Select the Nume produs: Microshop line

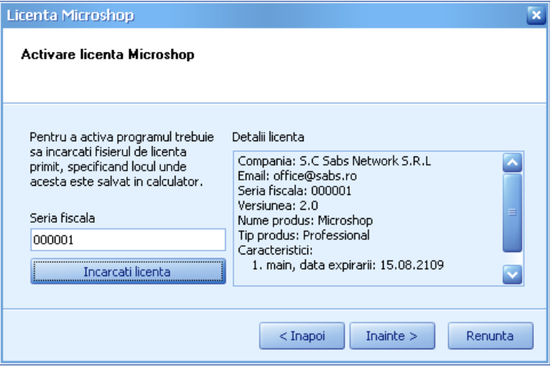click(305, 220)
